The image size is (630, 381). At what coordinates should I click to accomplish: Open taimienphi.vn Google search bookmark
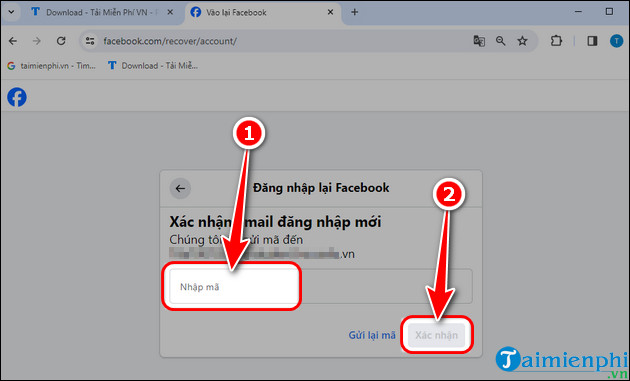(x=51, y=66)
